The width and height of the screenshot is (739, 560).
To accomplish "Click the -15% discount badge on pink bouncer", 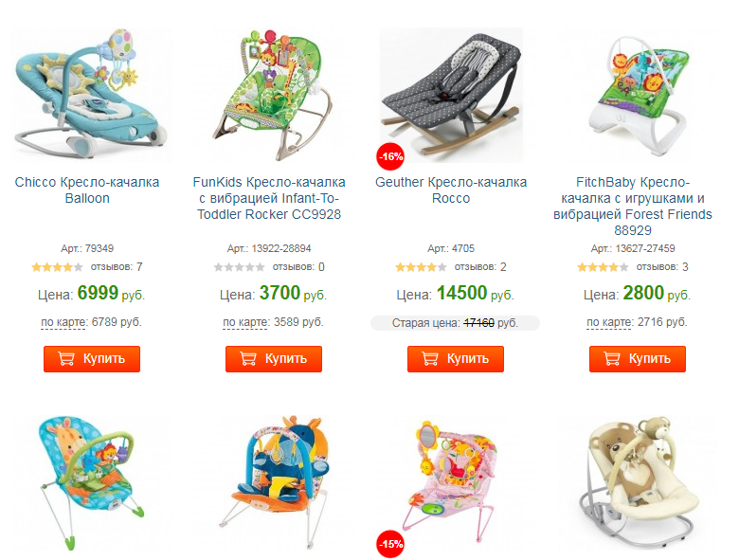I will pyautogui.click(x=390, y=544).
